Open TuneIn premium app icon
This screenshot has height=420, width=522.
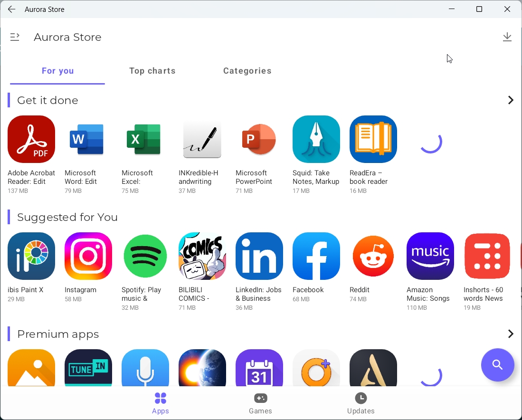click(x=88, y=368)
